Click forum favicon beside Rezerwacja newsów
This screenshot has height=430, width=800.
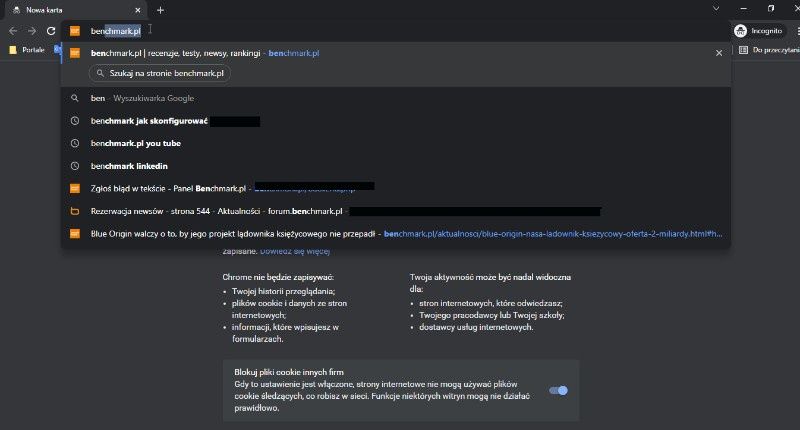click(74, 211)
